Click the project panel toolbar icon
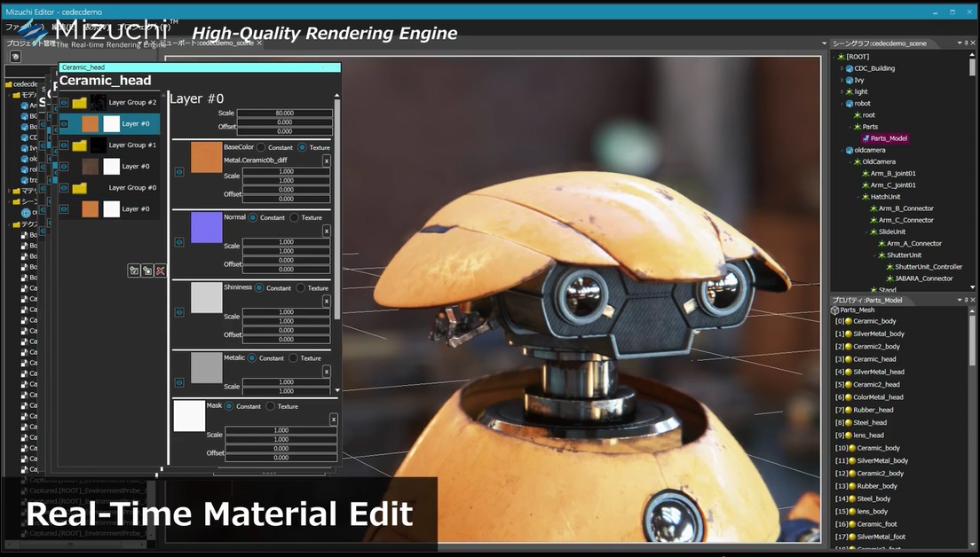The width and height of the screenshot is (980, 557). [16, 56]
